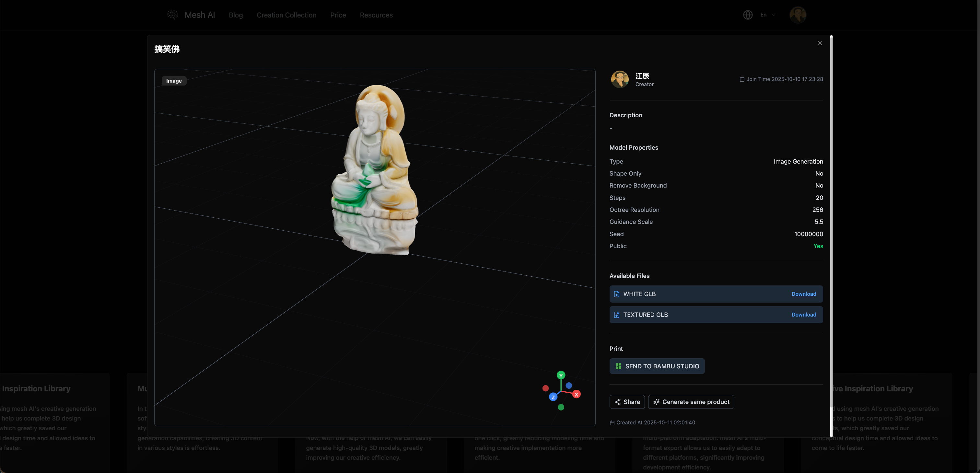Open the user profile avatar in header
This screenshot has height=473, width=980.
798,15
